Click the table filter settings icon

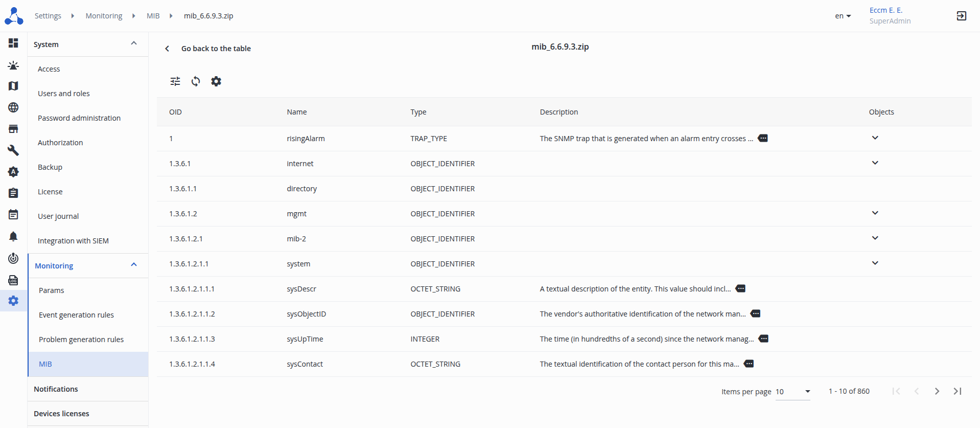coord(175,81)
